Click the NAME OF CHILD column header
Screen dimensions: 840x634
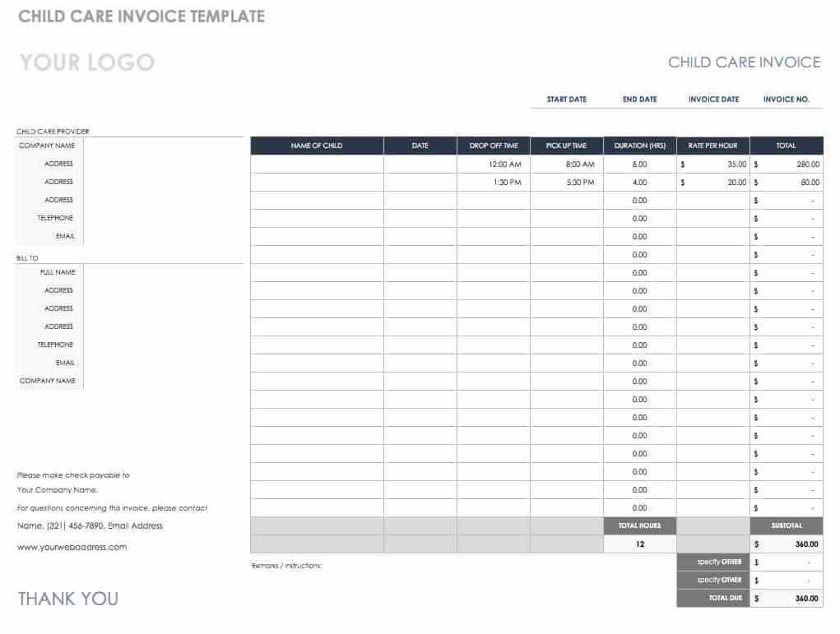[x=317, y=146]
